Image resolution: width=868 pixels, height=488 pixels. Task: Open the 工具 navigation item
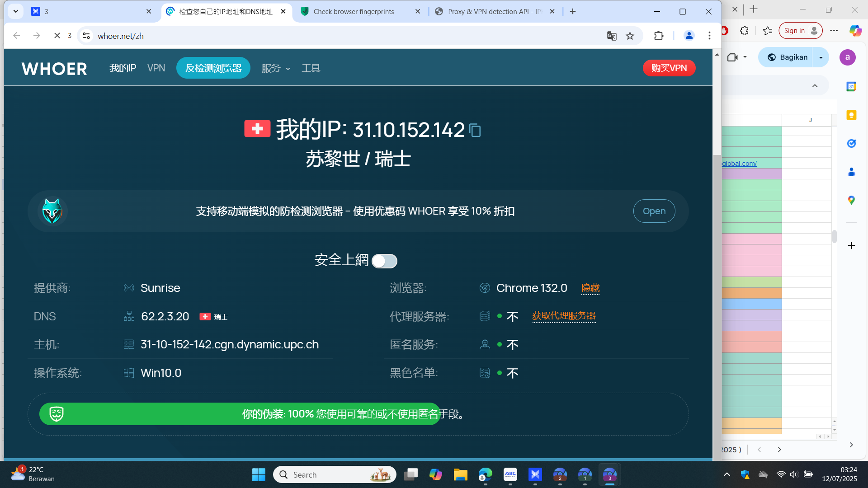(311, 68)
